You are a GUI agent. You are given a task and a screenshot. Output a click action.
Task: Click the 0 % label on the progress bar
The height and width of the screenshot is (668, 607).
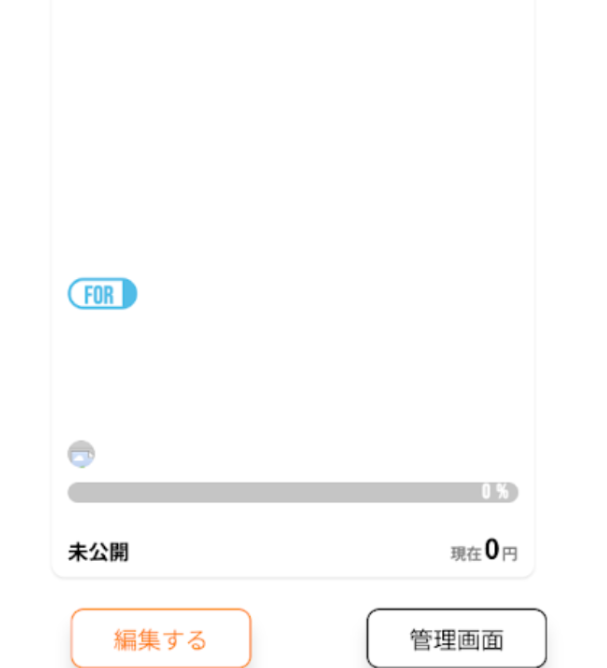pyautogui.click(x=495, y=492)
